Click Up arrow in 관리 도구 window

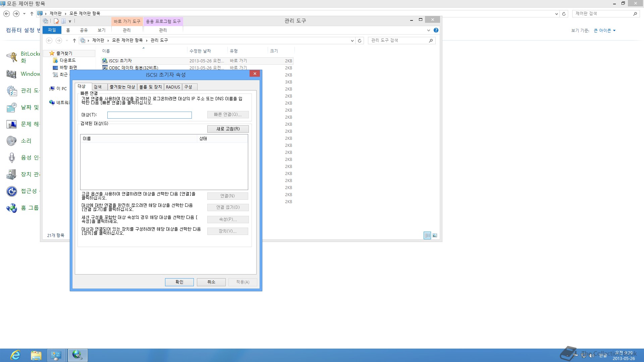(74, 41)
